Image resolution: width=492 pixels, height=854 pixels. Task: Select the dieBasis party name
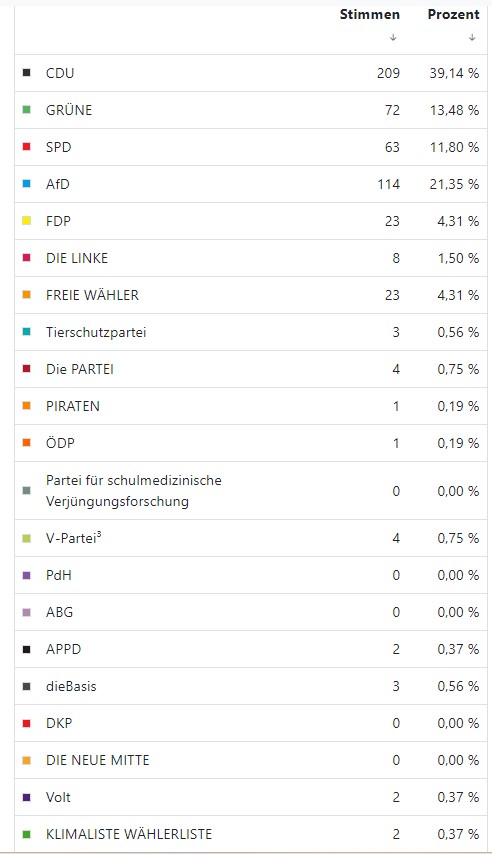tap(71, 686)
